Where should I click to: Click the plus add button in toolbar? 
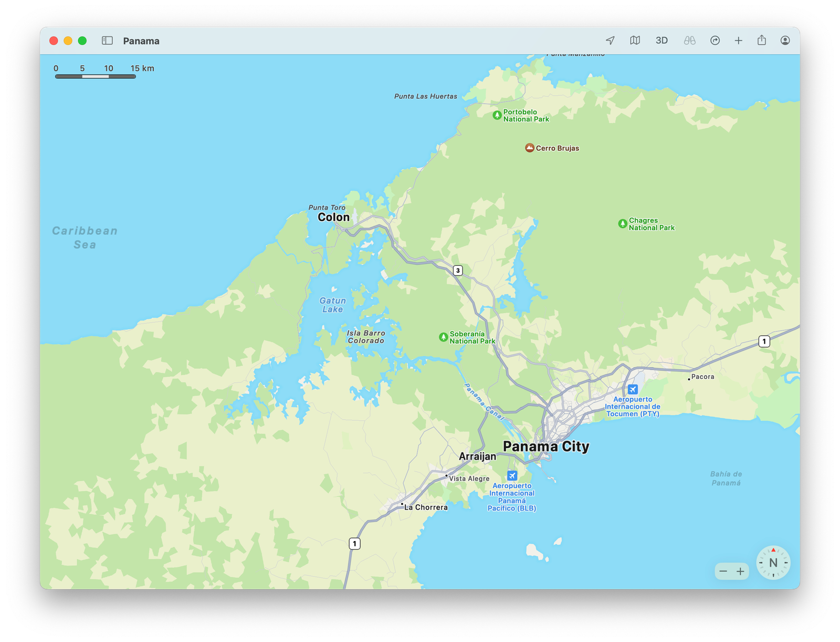coord(738,40)
